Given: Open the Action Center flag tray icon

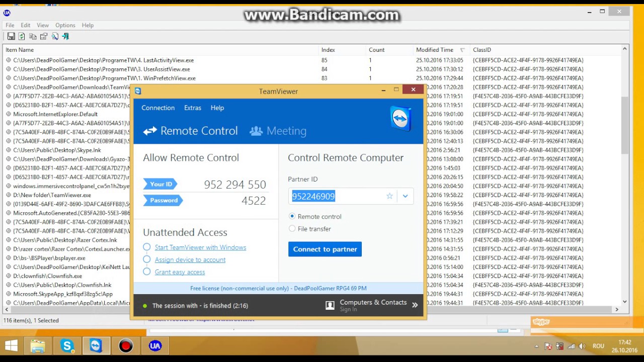Looking at the screenshot, I should pyautogui.click(x=548, y=346).
